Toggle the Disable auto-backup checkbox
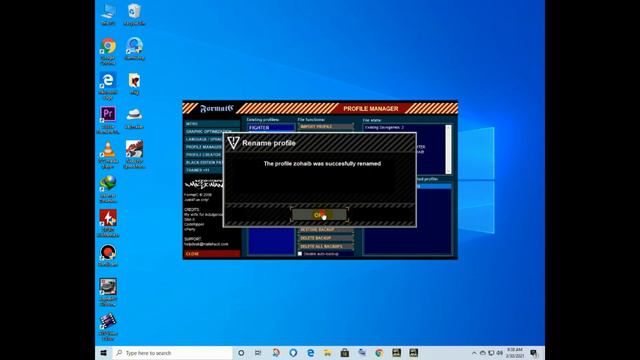Screen dimensions: 640x360 coord(300,254)
